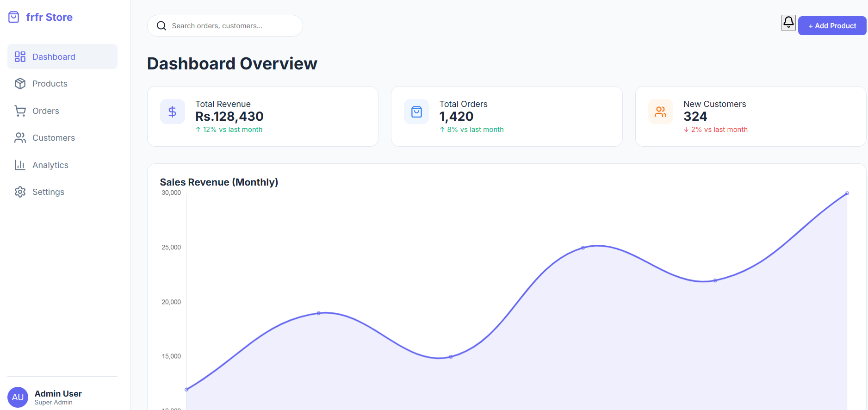Open the Settings page

click(x=62, y=192)
